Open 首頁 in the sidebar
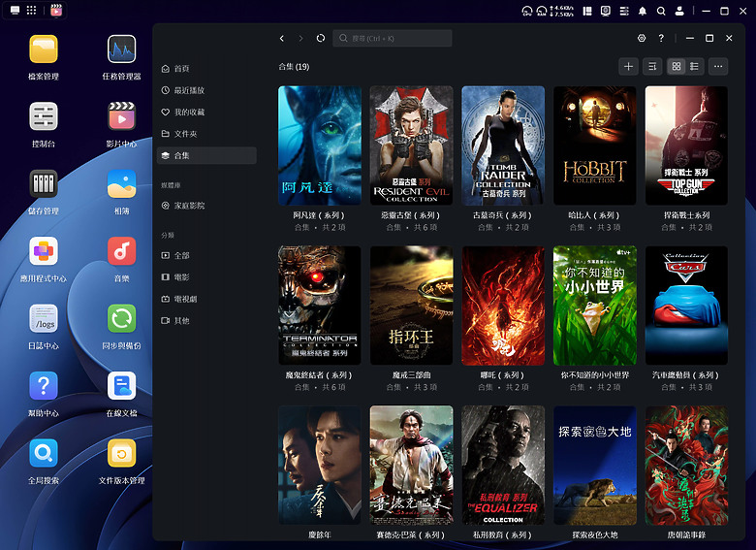 181,69
